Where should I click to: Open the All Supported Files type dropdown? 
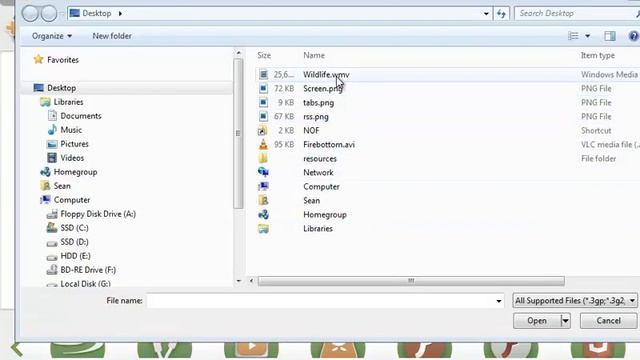575,301
